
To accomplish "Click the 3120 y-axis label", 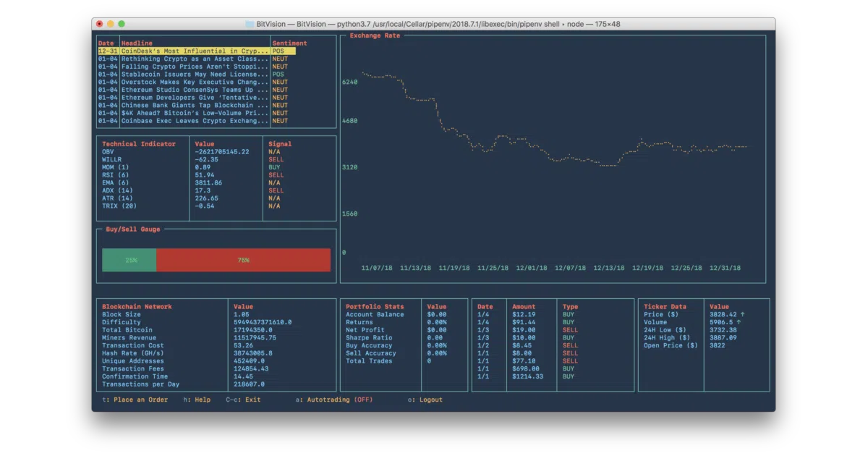I will click(x=350, y=167).
